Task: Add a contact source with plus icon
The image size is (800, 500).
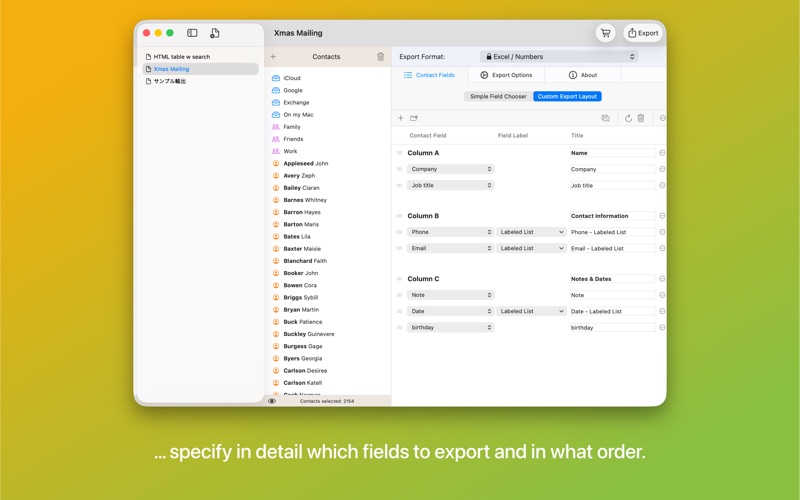Action: [x=273, y=57]
